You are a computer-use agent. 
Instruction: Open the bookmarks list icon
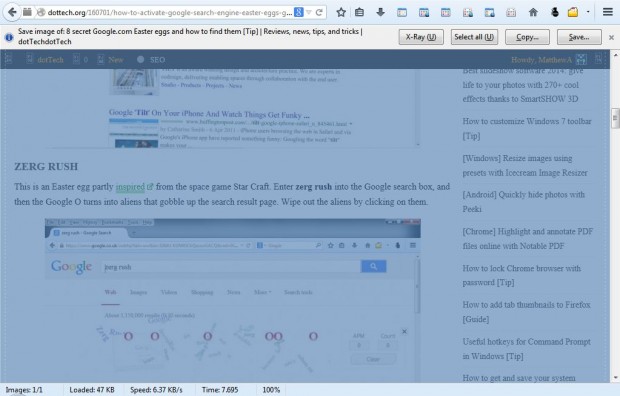coord(359,12)
